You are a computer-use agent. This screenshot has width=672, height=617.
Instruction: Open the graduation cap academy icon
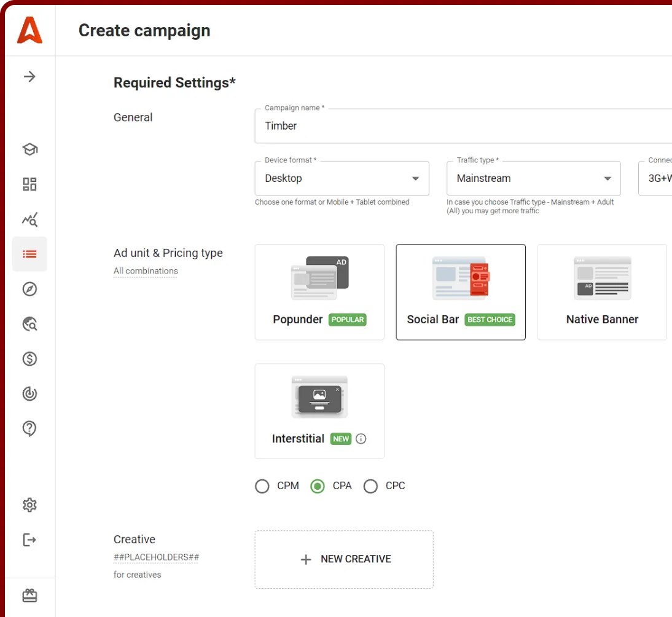[29, 149]
